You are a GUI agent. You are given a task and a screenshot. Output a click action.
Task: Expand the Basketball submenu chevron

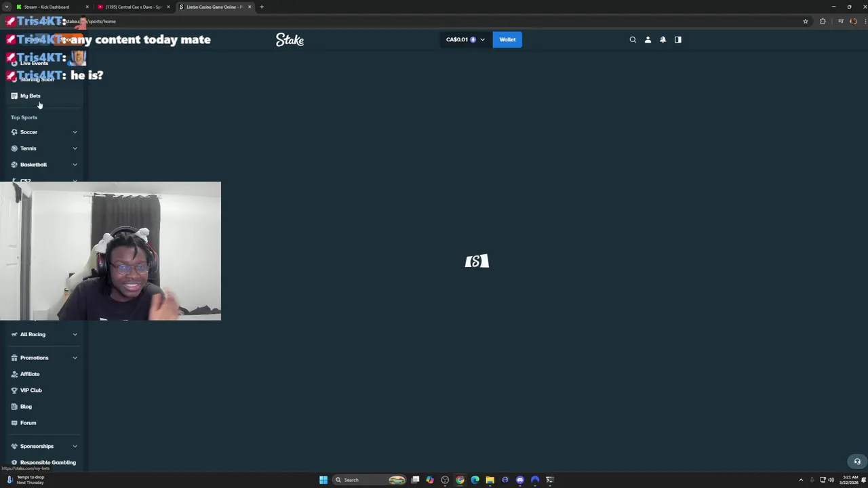click(75, 165)
